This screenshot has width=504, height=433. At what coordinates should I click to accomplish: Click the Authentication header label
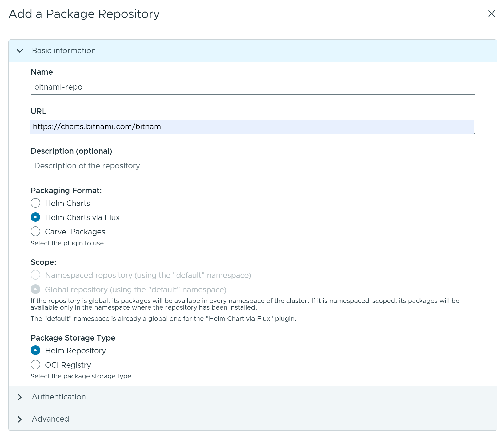click(x=59, y=397)
